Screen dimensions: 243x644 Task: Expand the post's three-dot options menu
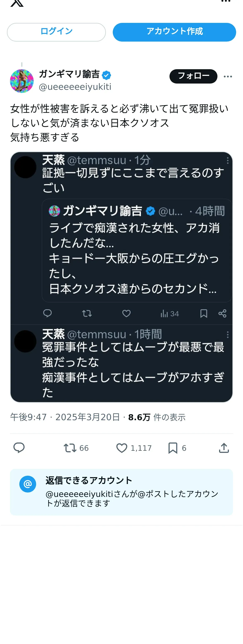[227, 76]
